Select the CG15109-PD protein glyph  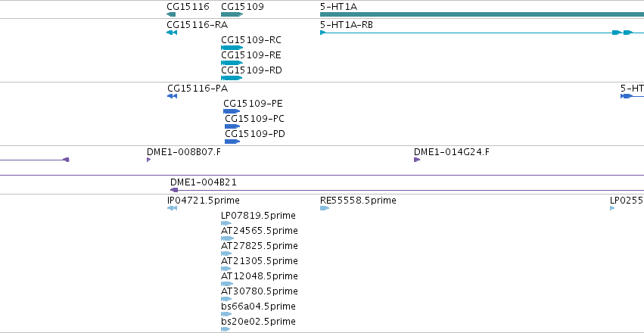pos(232,142)
